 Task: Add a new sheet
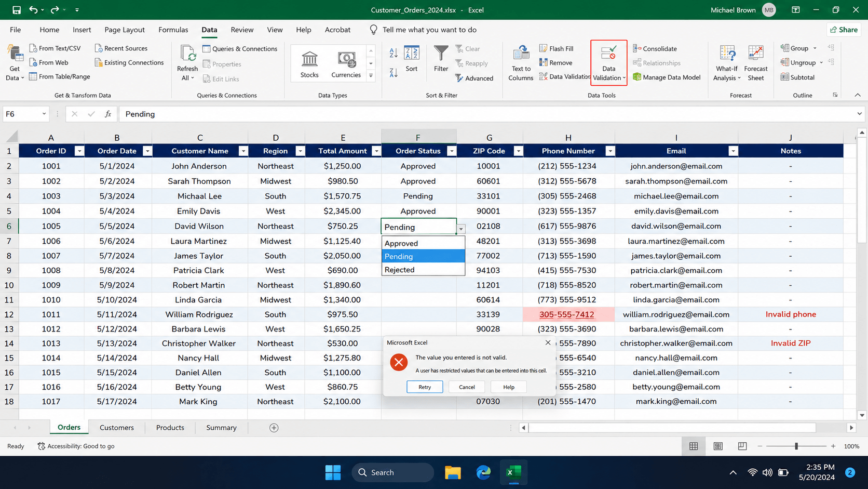click(274, 428)
